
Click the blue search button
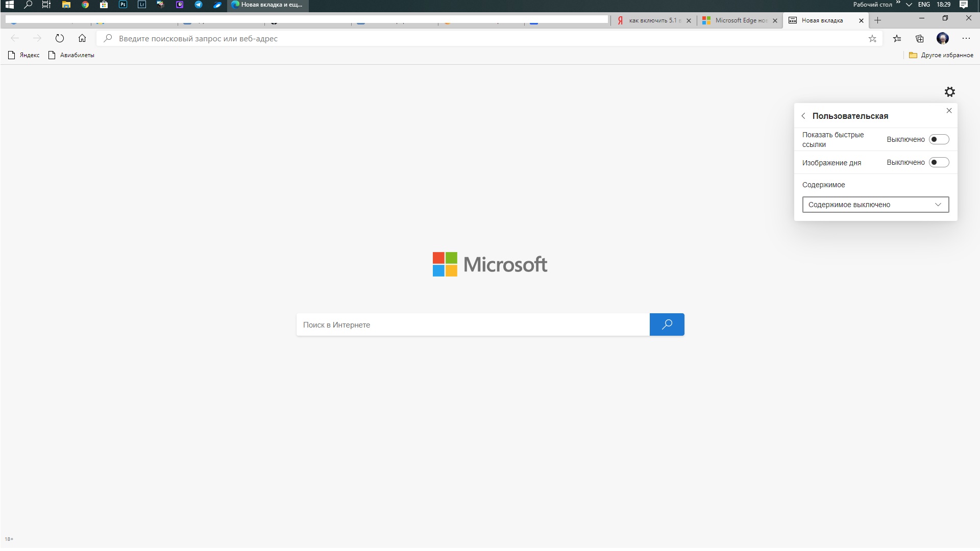(x=667, y=324)
